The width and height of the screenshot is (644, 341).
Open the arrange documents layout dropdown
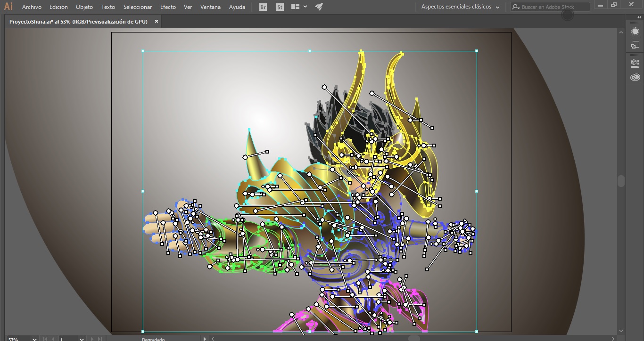pyautogui.click(x=299, y=7)
